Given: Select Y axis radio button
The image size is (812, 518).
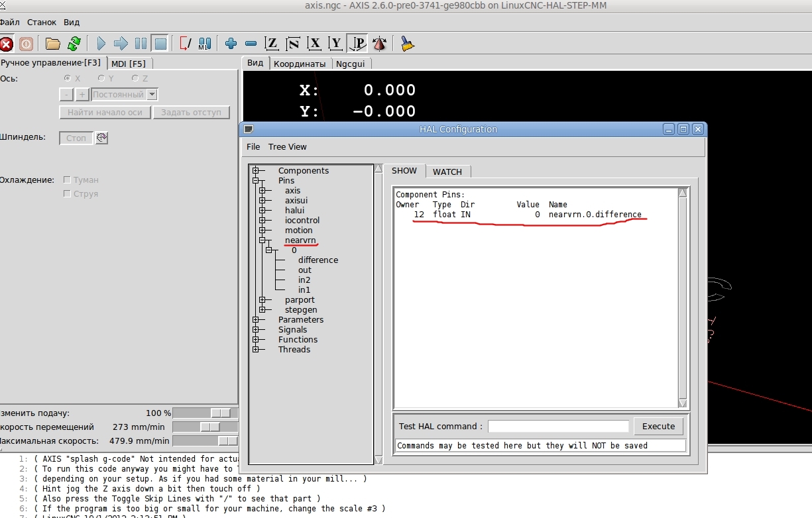Looking at the screenshot, I should click(101, 78).
